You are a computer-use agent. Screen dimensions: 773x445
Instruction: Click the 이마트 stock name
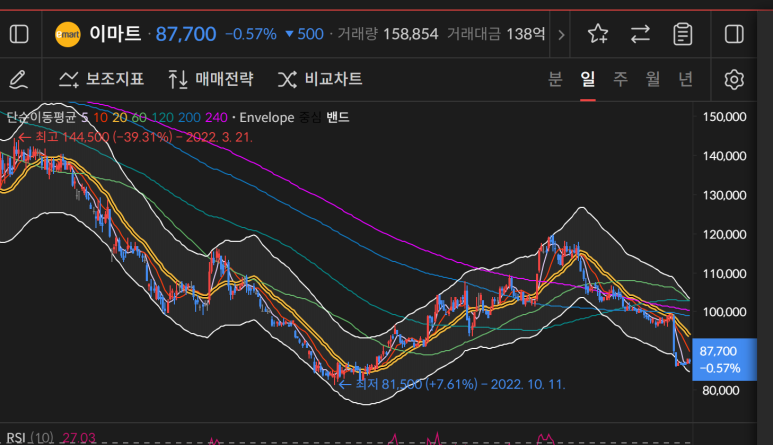[115, 34]
